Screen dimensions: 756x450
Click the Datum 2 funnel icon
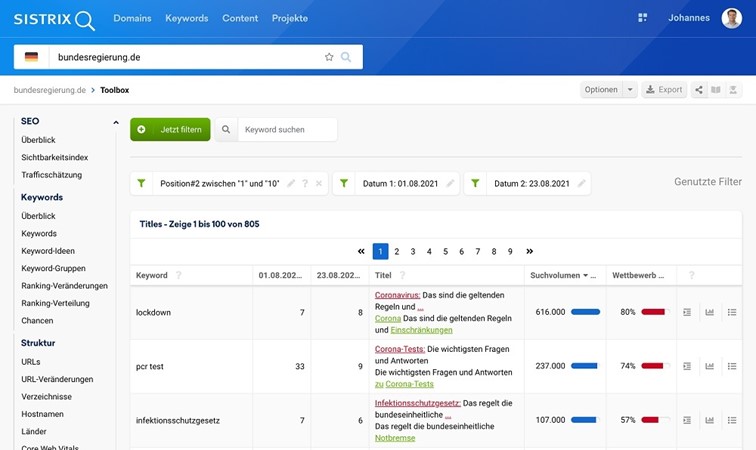point(475,183)
